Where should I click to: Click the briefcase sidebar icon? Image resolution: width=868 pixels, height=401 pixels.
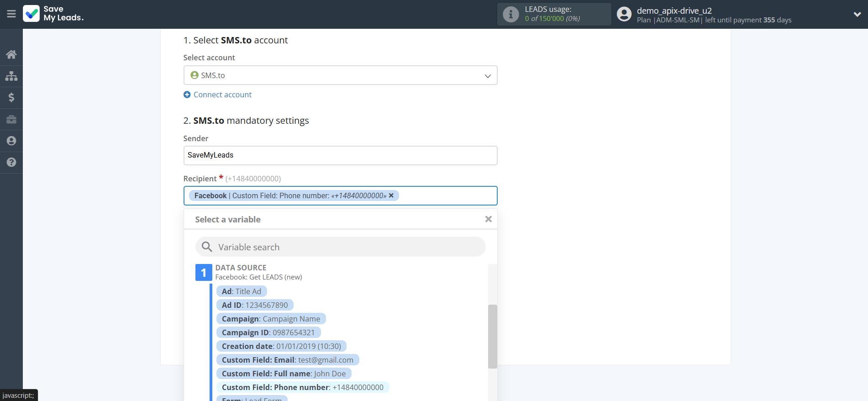[11, 119]
